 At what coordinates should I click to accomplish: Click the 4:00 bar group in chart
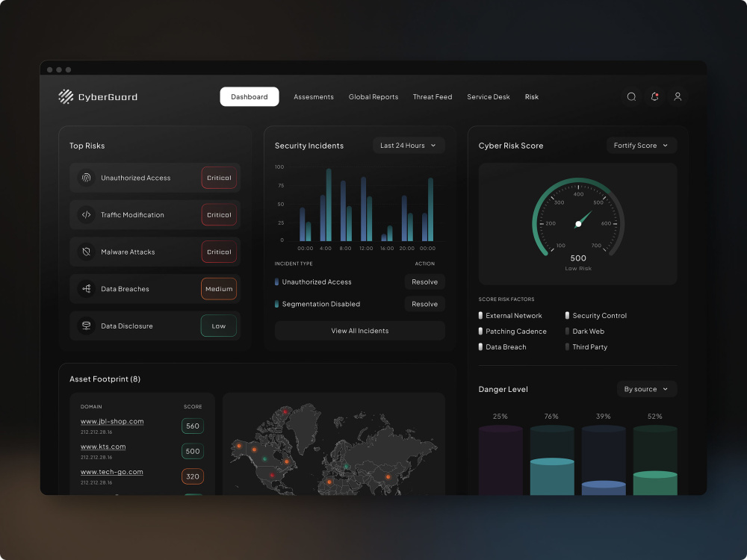pyautogui.click(x=326, y=205)
